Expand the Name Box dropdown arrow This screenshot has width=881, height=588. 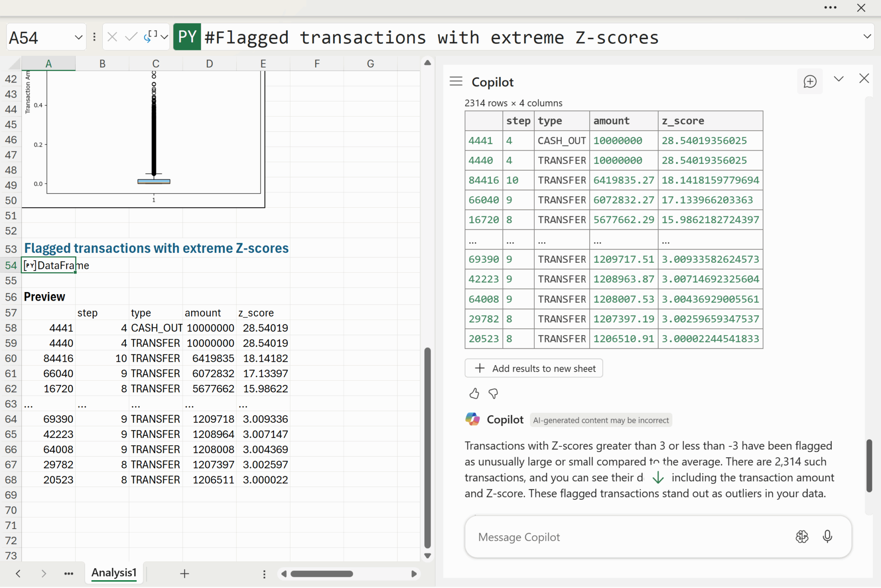pyautogui.click(x=78, y=37)
